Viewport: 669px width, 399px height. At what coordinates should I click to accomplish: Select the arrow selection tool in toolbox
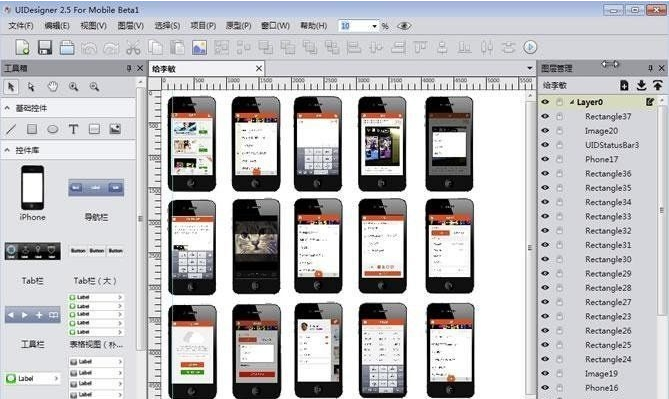[11, 87]
